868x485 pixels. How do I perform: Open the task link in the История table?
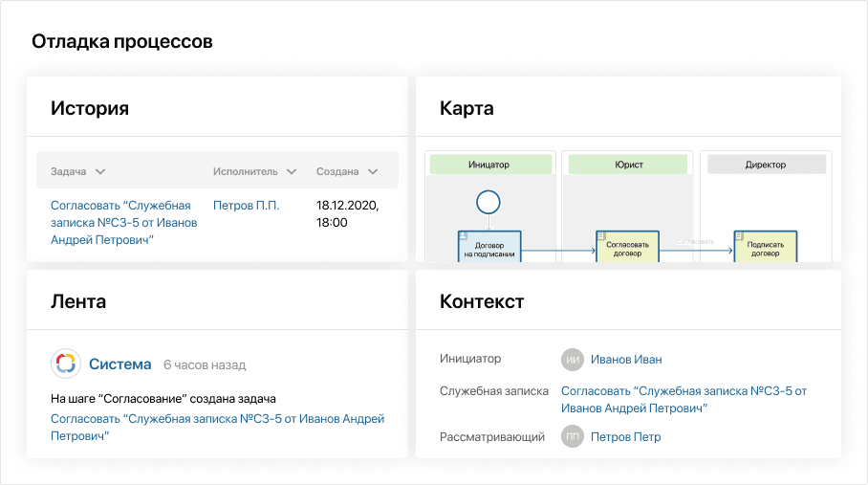click(123, 222)
